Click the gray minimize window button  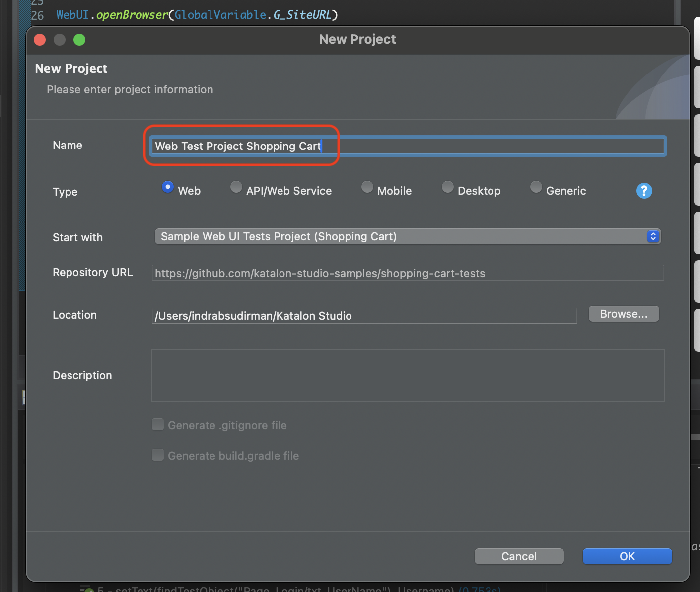pyautogui.click(x=60, y=40)
